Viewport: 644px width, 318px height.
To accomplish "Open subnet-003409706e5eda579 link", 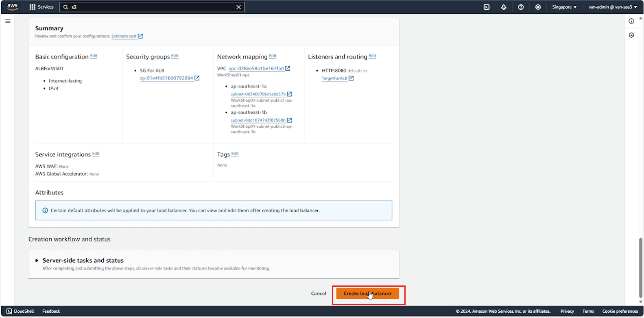I will tap(258, 94).
